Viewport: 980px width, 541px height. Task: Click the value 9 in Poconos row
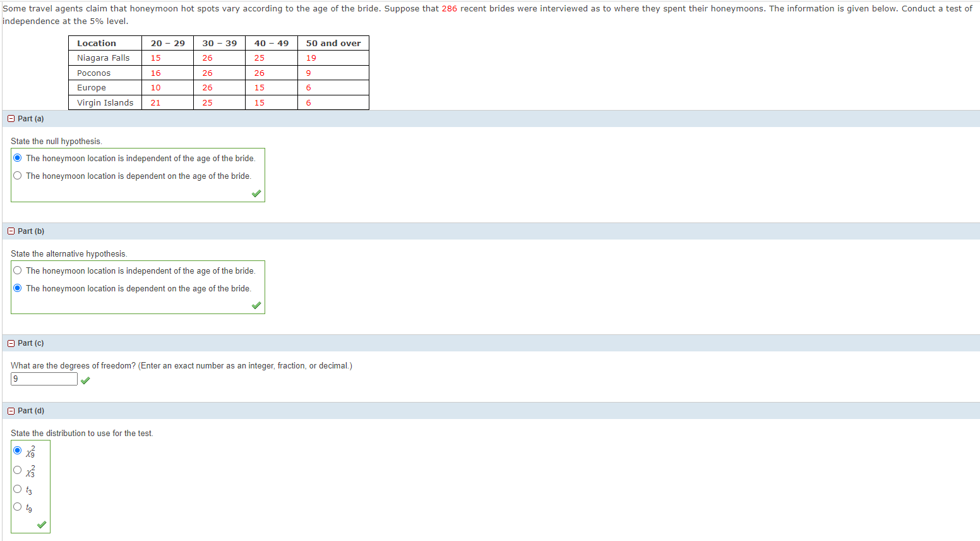(309, 73)
